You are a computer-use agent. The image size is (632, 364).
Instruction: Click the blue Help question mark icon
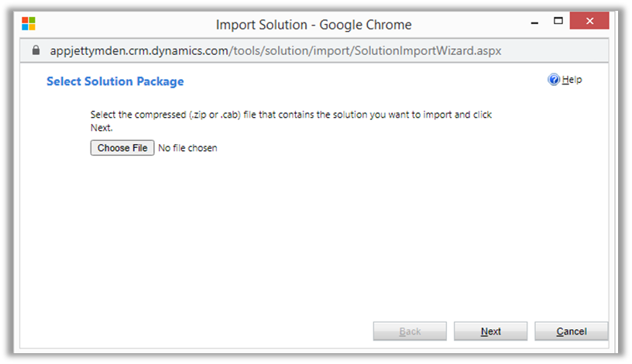[554, 80]
